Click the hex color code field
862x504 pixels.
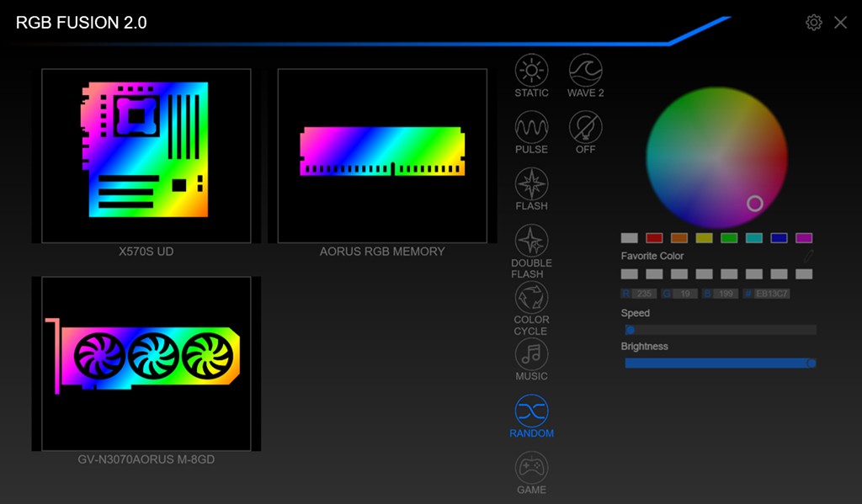tap(772, 294)
